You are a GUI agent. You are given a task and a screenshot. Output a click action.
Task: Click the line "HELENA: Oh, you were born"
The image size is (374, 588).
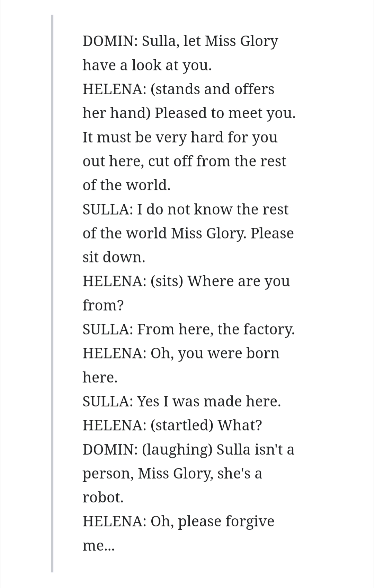[x=181, y=353]
